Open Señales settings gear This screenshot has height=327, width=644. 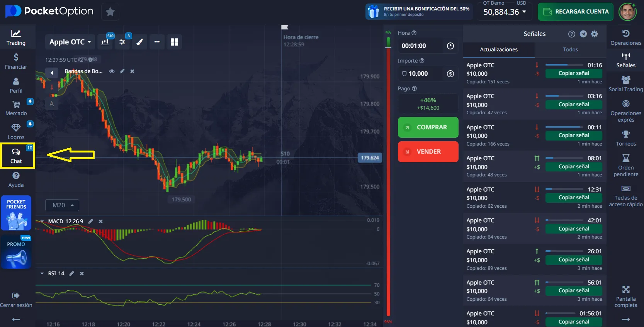pos(595,34)
